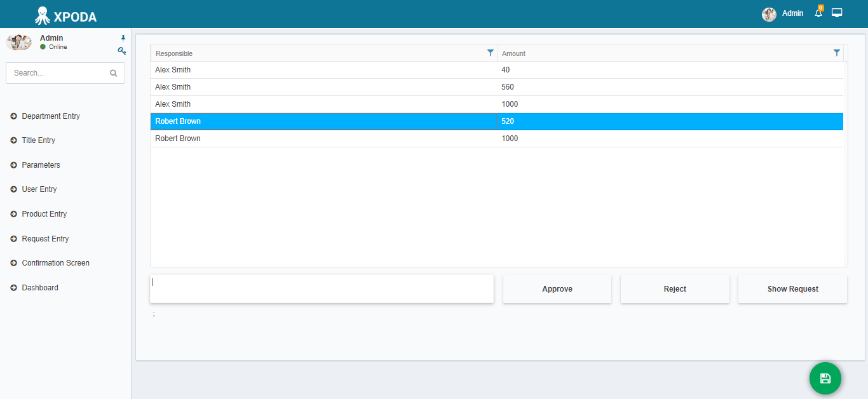Click arrow icon beside Product Entry
The height and width of the screenshot is (399, 868).
click(x=14, y=214)
